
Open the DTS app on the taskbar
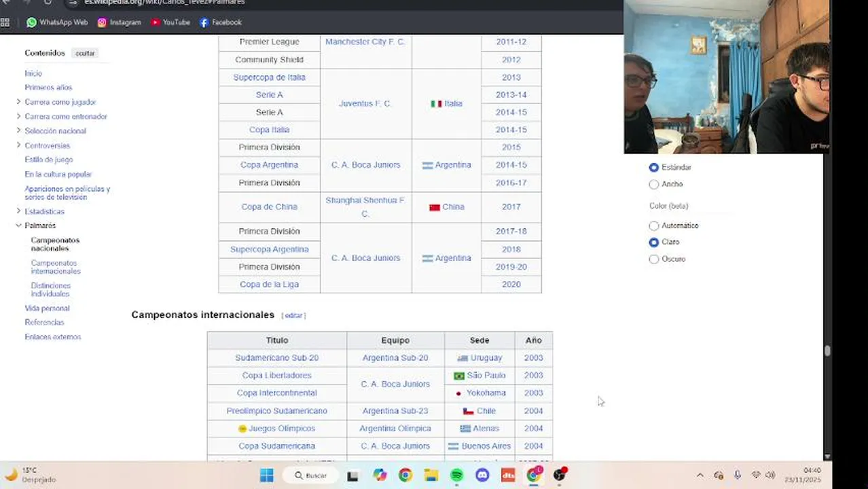point(508,475)
